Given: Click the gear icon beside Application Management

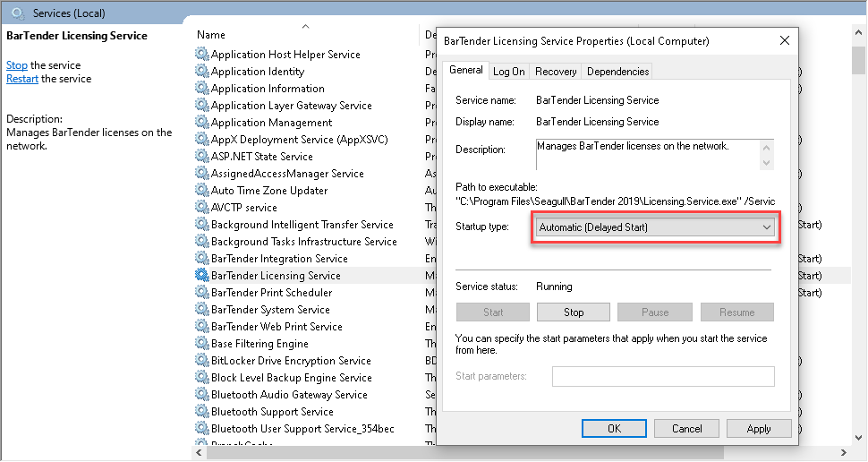Looking at the screenshot, I should click(x=201, y=122).
